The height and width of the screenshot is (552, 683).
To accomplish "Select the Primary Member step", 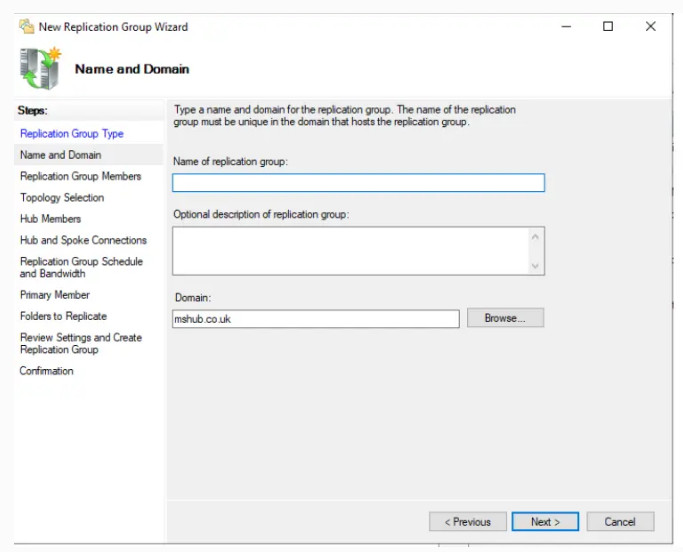I will point(55,295).
